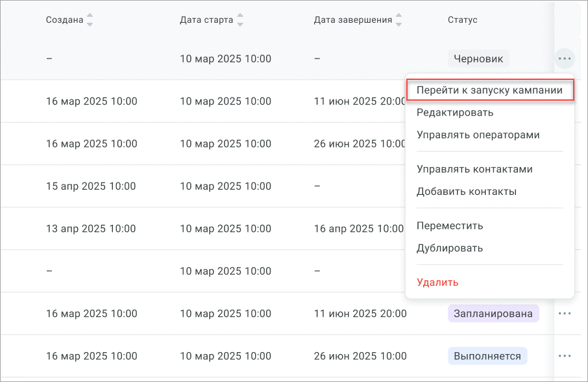Open Управлять контактами option
The image size is (588, 382).
pos(474,169)
